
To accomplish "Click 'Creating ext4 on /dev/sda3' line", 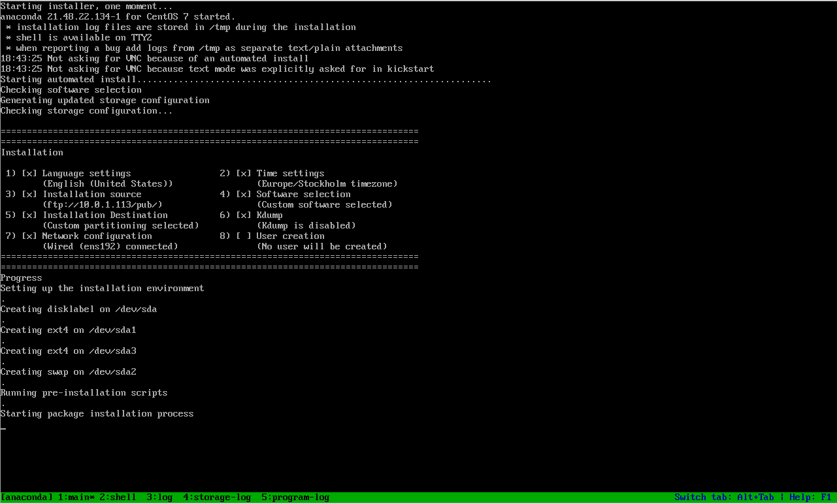I will point(68,351).
